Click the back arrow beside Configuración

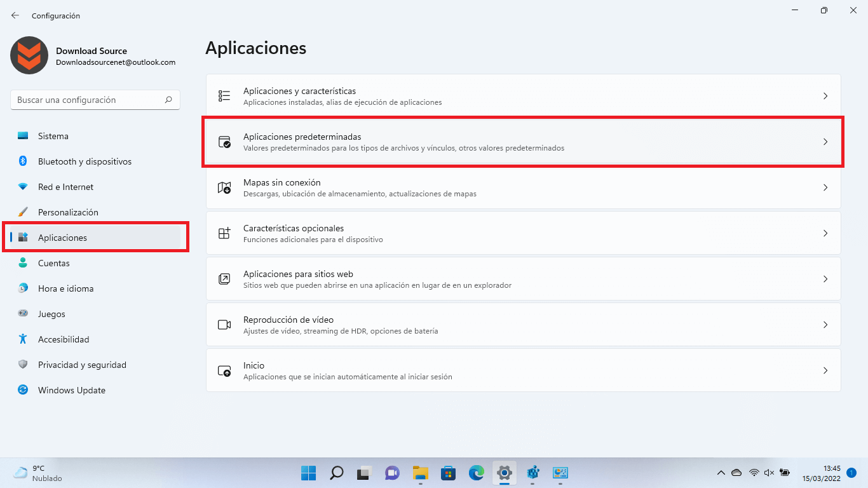[x=15, y=15]
